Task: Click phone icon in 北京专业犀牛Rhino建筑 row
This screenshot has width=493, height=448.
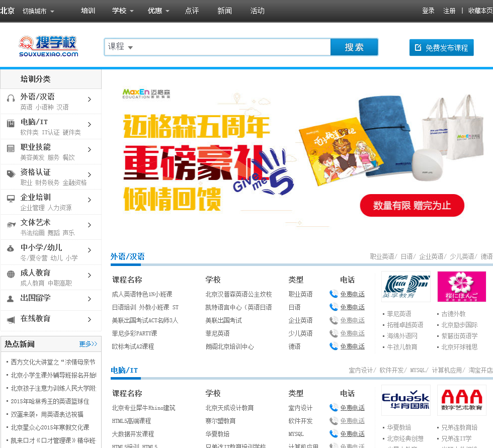Action: click(334, 408)
